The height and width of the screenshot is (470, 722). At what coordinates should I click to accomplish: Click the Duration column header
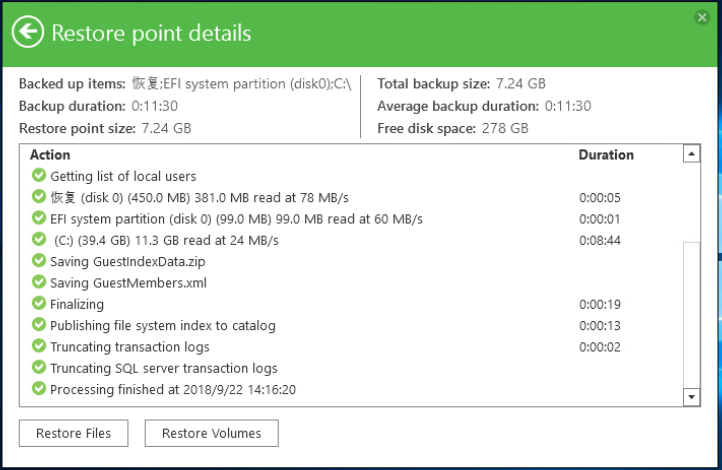click(606, 155)
